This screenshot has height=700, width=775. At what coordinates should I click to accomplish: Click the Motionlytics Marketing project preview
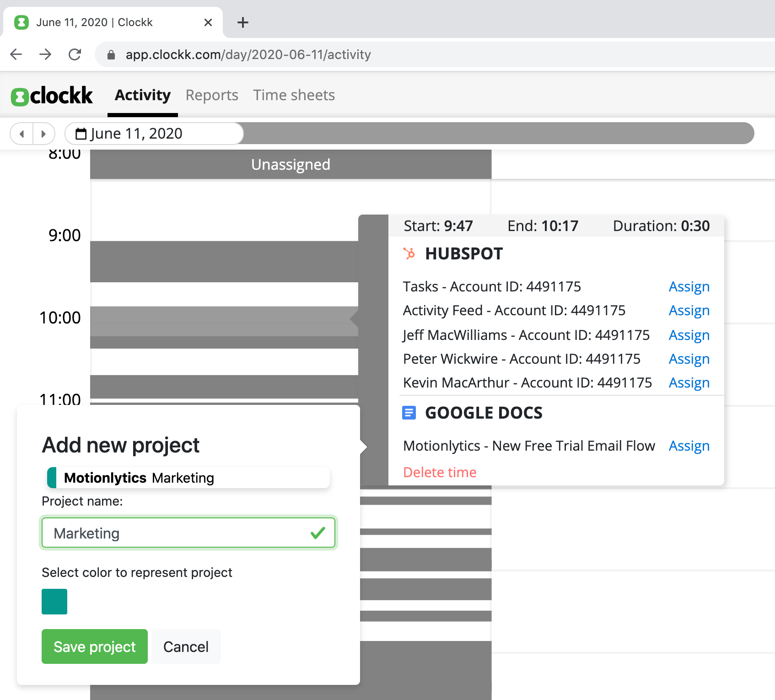click(x=188, y=478)
